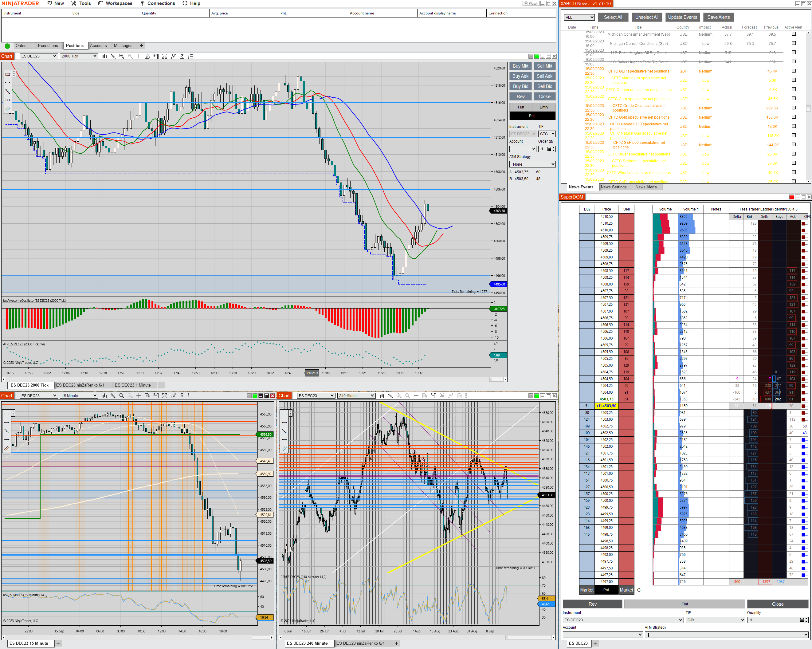Open the Workspaces menu
This screenshot has width=812, height=649.
coord(115,3)
